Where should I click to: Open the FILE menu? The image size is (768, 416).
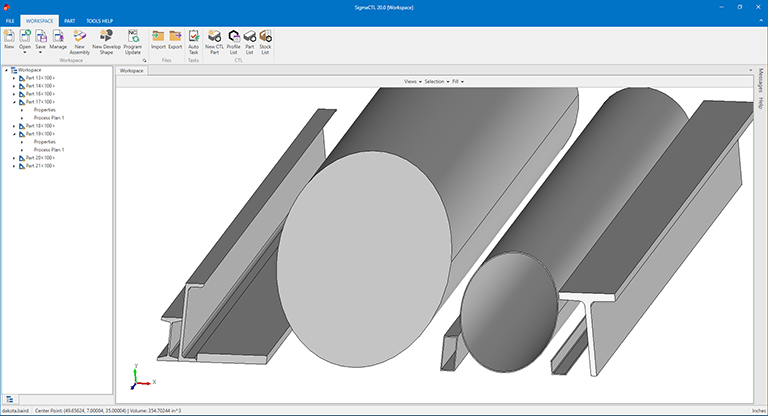[10, 21]
